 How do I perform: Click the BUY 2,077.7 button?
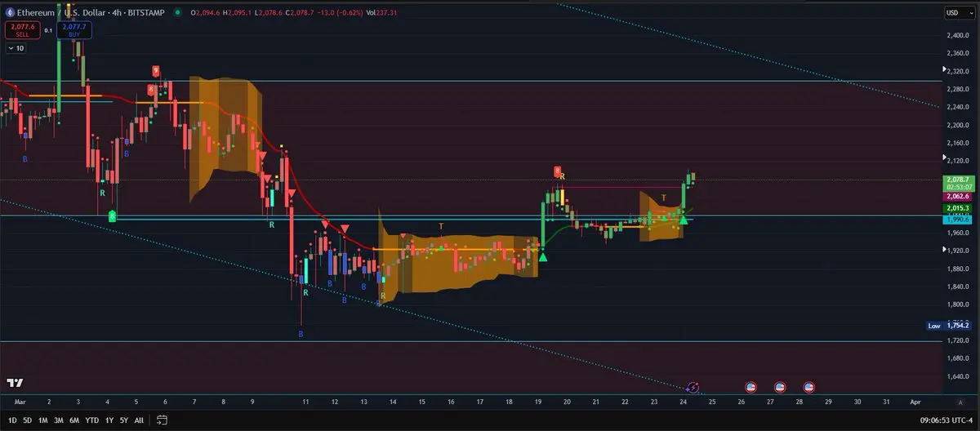74,30
